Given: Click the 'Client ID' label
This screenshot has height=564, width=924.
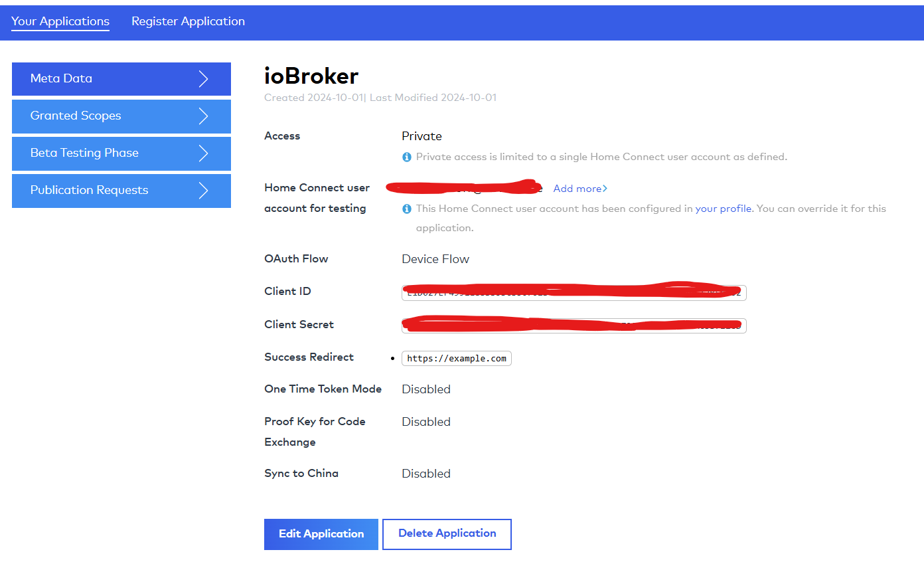Looking at the screenshot, I should 287,292.
